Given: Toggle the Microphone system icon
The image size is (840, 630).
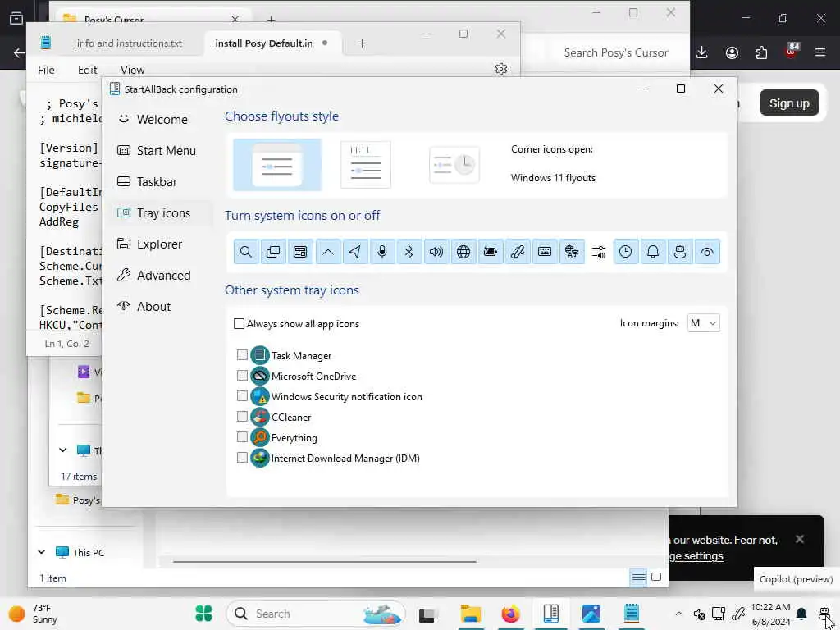Looking at the screenshot, I should click(382, 252).
